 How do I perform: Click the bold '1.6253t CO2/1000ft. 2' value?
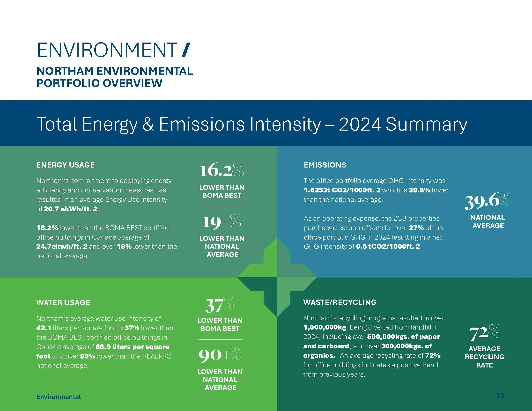point(342,190)
